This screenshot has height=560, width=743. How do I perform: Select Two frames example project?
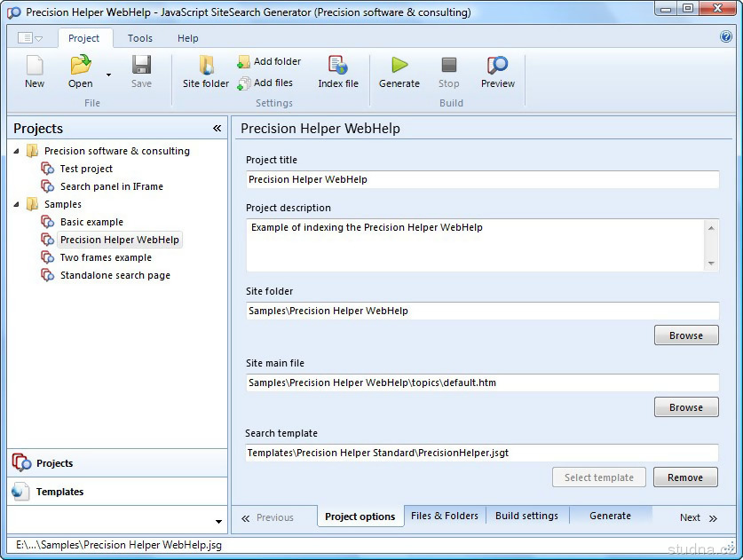click(x=106, y=257)
